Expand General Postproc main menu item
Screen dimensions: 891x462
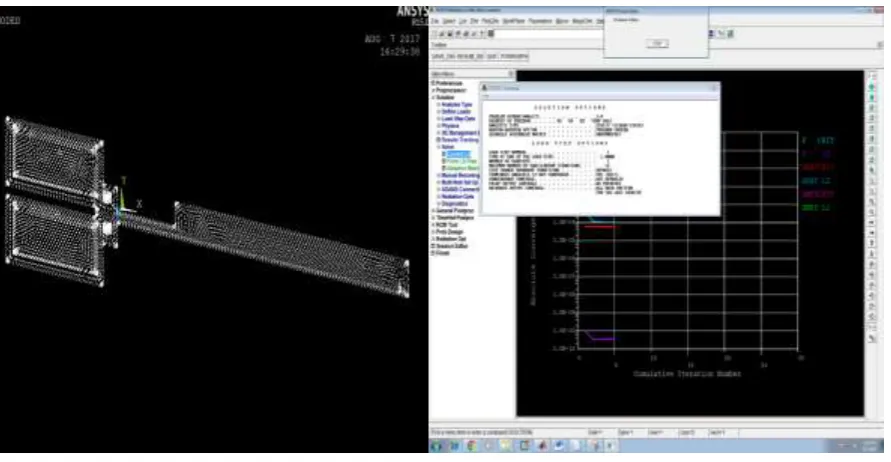point(453,211)
